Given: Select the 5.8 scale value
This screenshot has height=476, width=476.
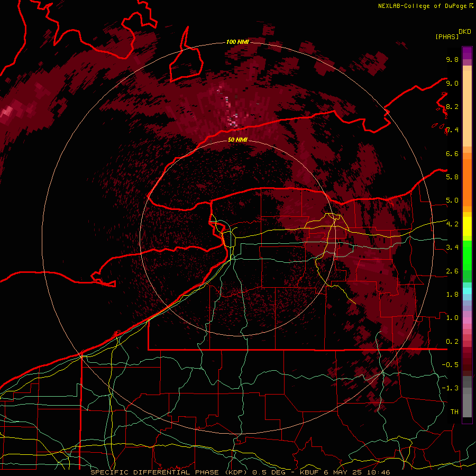Looking at the screenshot, I should pos(452,177).
